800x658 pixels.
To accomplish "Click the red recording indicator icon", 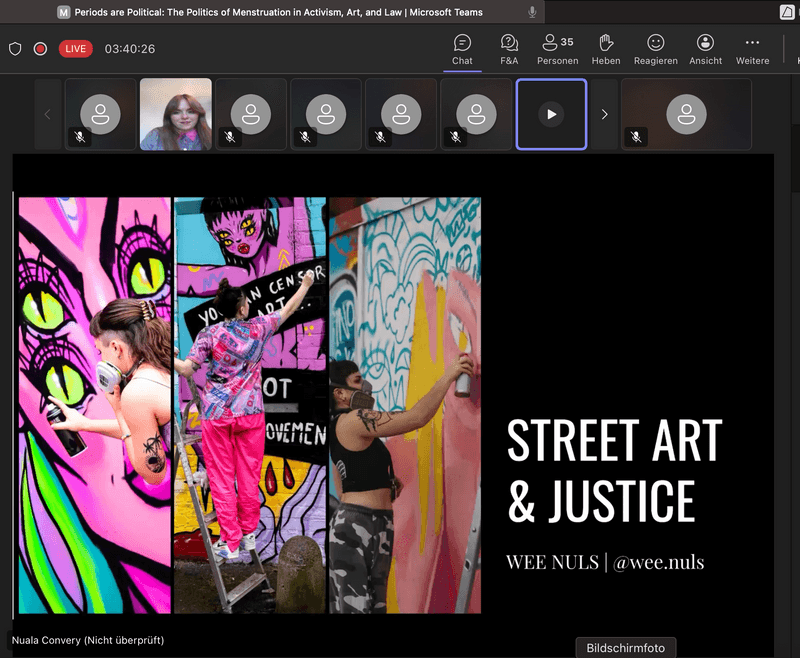I will 40,49.
